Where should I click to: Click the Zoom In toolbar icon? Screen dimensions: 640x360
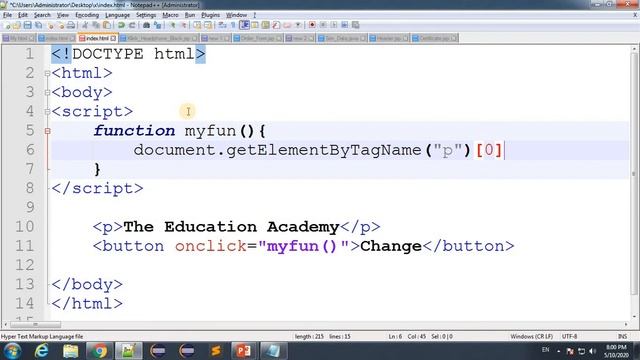[173, 25]
